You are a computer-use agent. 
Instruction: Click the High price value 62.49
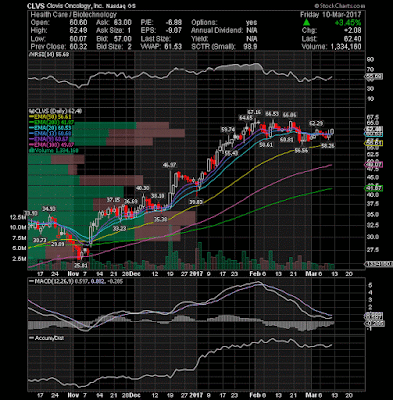point(79,31)
